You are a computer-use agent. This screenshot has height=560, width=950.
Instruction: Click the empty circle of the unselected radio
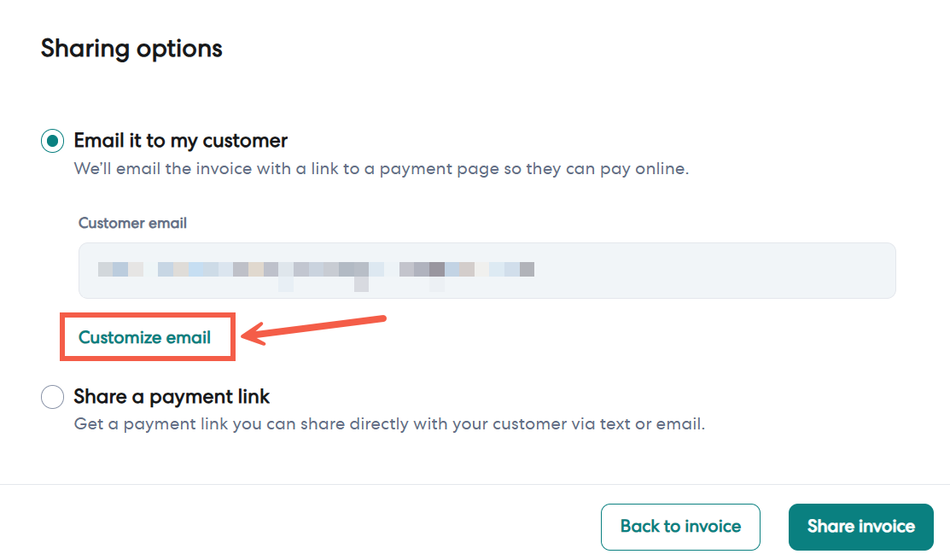(52, 397)
